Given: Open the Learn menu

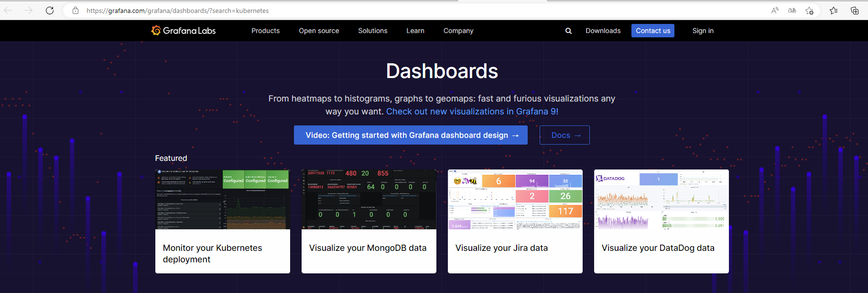Looking at the screenshot, I should point(415,31).
